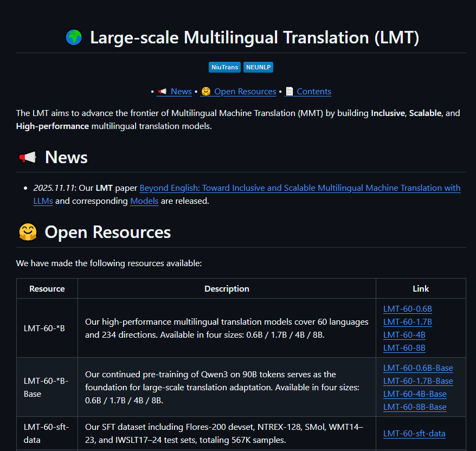Image resolution: width=476 pixels, height=451 pixels.
Task: Select the LMT-60-4B-Base link
Action: pos(415,394)
